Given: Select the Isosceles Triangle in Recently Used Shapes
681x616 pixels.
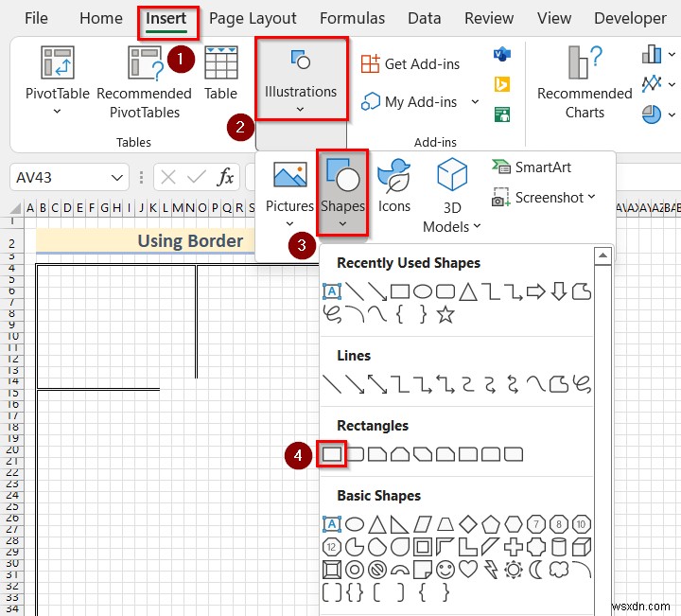Looking at the screenshot, I should (x=468, y=291).
